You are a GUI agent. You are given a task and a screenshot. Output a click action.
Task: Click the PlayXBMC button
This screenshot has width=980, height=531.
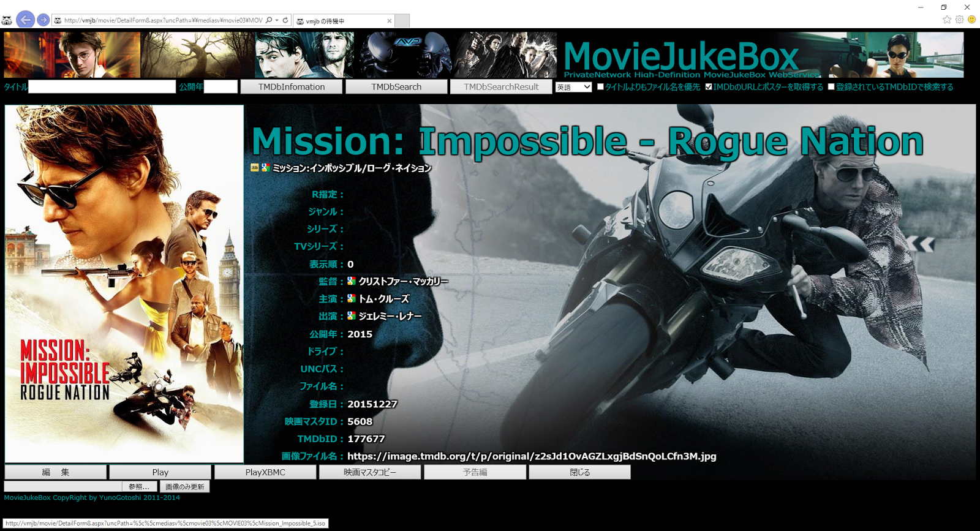tap(265, 472)
